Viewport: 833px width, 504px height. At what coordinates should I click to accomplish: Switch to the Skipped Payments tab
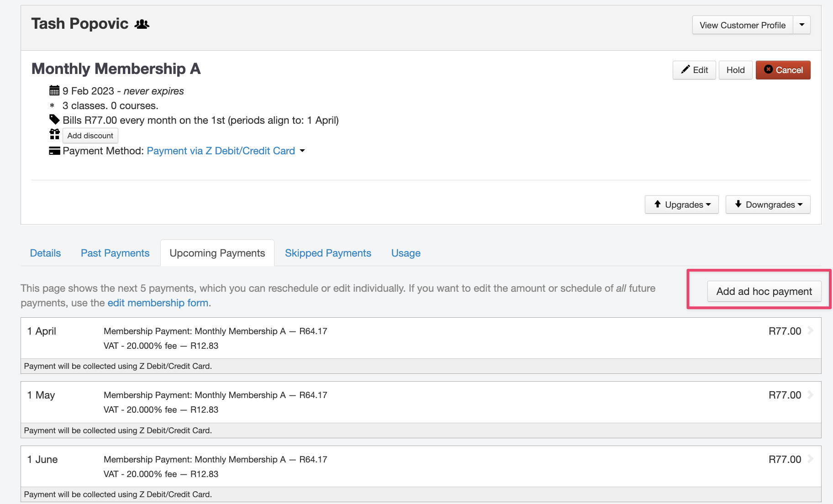point(328,253)
